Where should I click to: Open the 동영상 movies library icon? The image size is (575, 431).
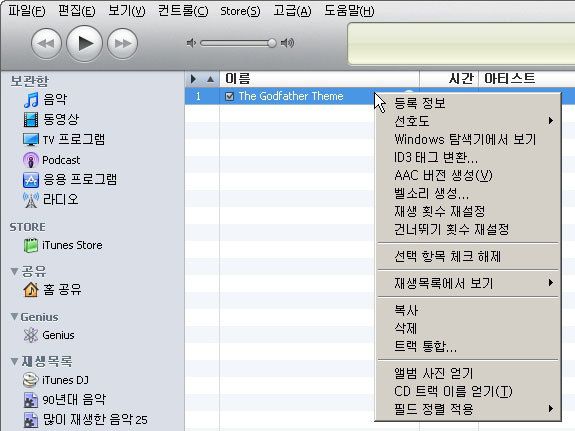pyautogui.click(x=31, y=120)
